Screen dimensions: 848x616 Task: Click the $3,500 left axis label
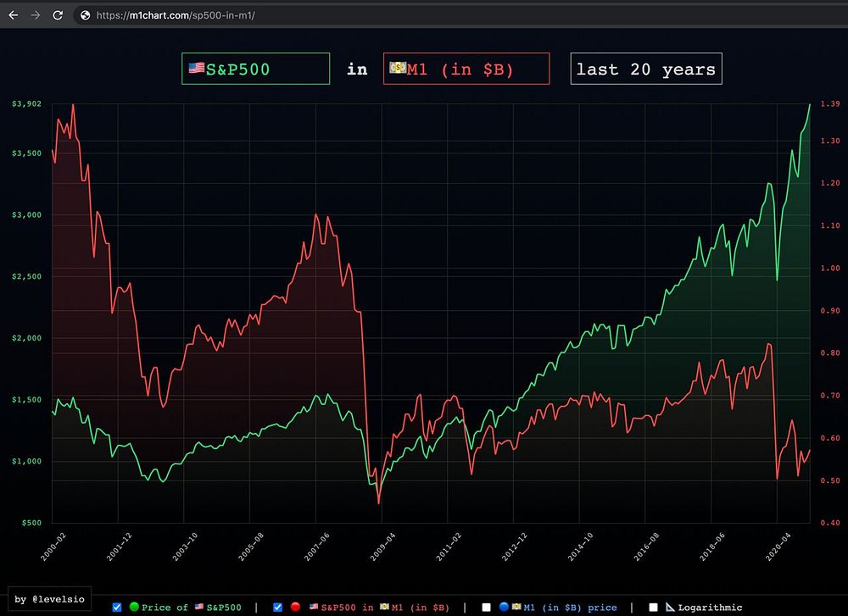[x=26, y=153]
